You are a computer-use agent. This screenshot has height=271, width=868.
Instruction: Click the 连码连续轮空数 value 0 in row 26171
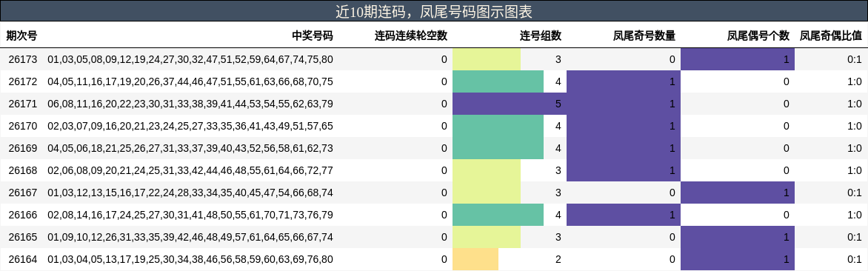click(444, 104)
